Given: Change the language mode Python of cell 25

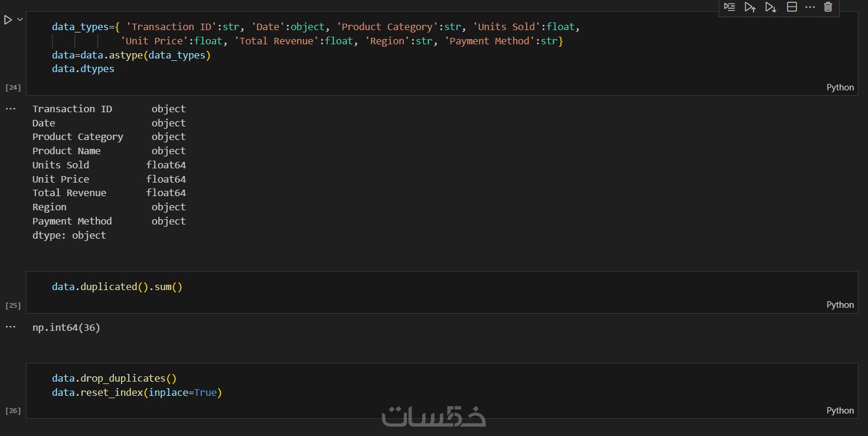Looking at the screenshot, I should point(840,305).
